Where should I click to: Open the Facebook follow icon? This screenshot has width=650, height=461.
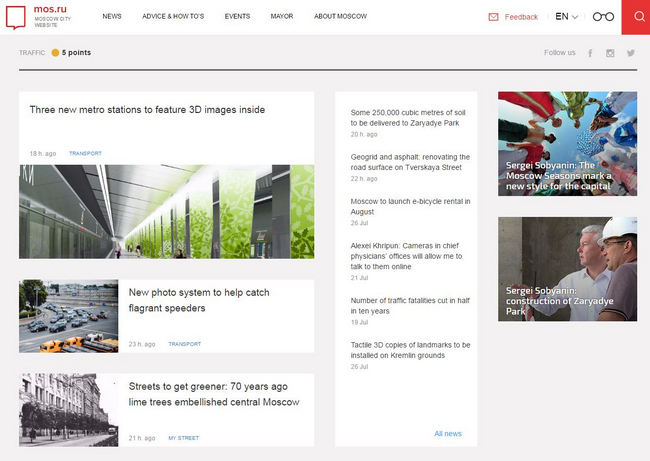[590, 53]
